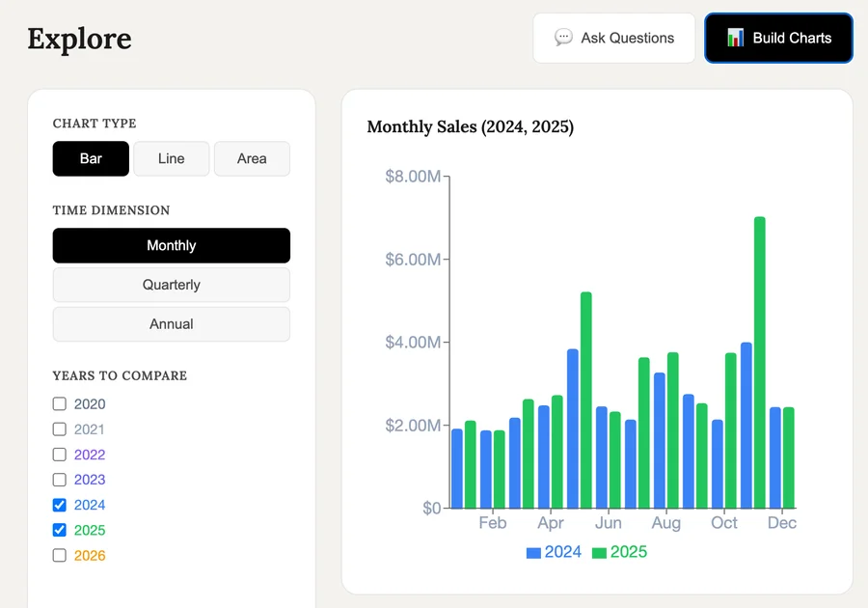Click the blue 2024 legend swatch
Viewport: 868px width, 608px height.
coord(531,552)
